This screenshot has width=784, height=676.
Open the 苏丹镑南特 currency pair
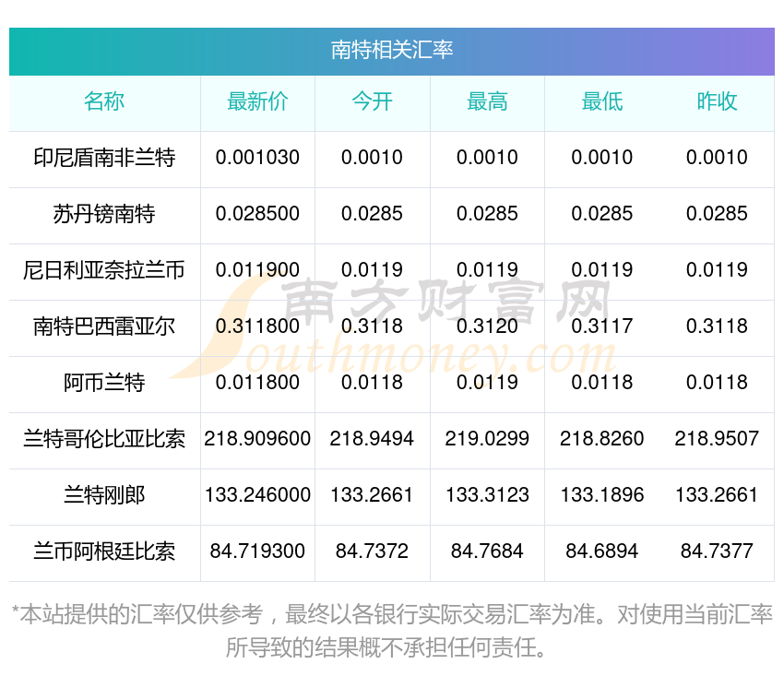point(104,214)
